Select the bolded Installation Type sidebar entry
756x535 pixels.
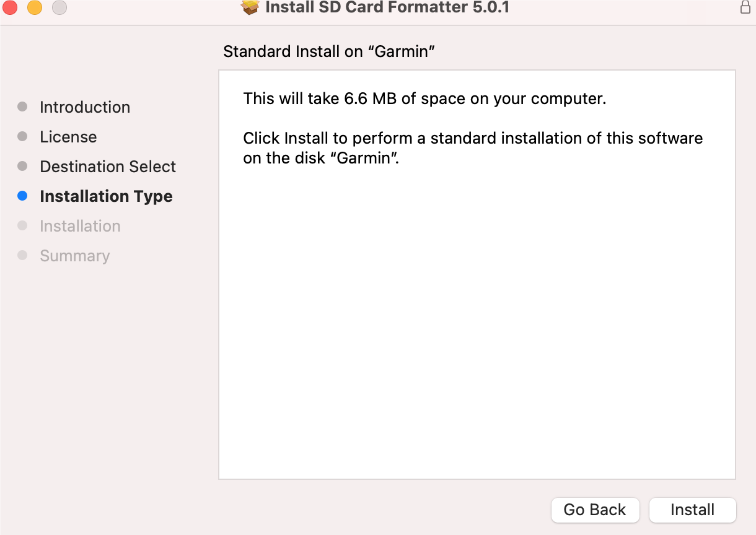[x=106, y=196]
